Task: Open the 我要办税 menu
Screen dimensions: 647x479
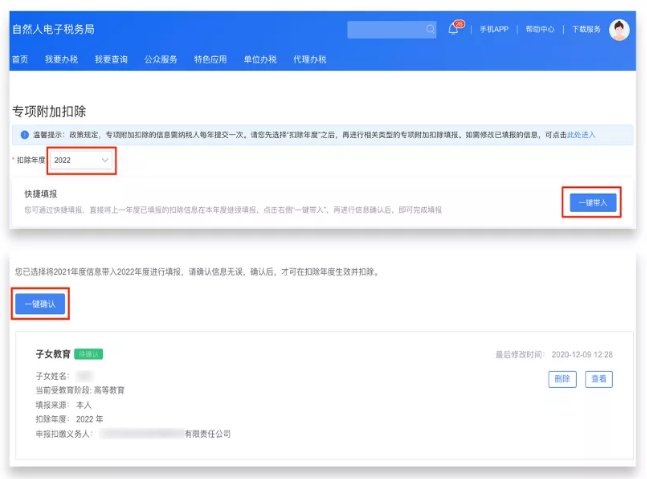Action: coord(61,59)
